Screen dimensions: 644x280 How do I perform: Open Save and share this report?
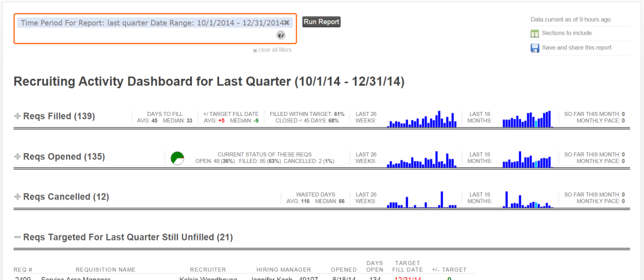coord(577,48)
